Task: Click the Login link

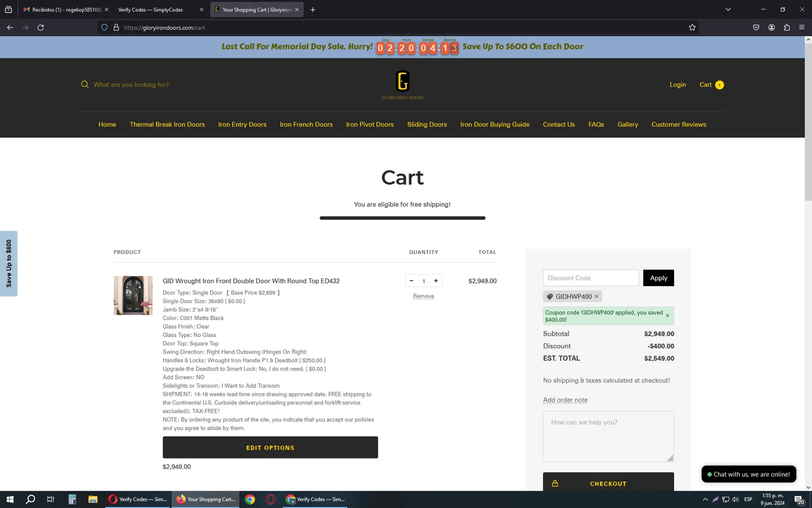Action: (678, 84)
